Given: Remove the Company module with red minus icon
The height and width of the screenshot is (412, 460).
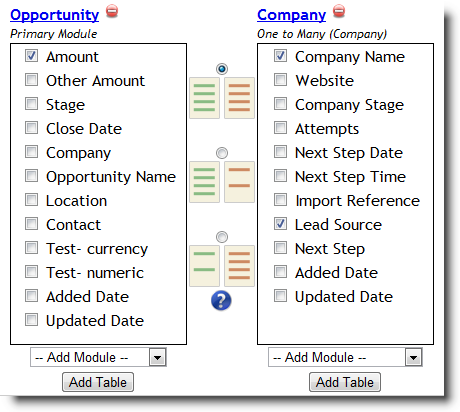Looking at the screenshot, I should pos(339,11).
